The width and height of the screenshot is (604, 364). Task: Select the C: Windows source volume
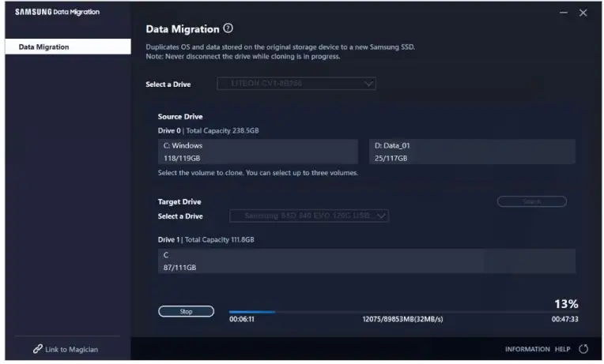(258, 152)
